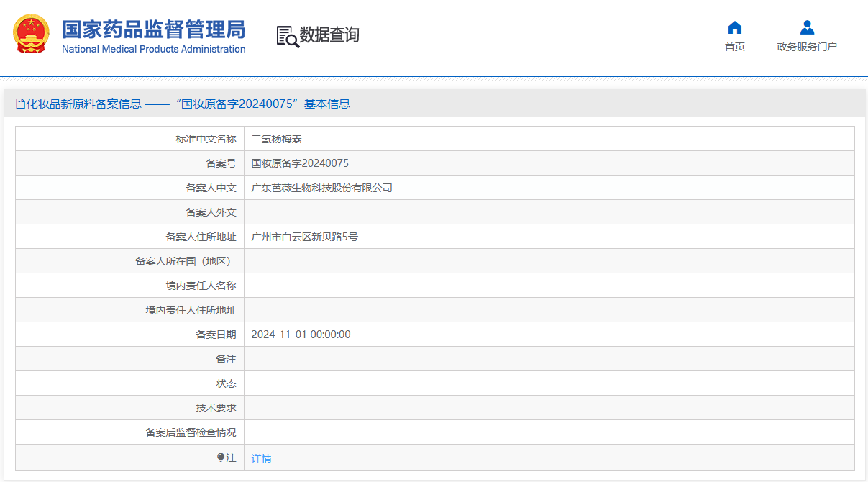Click the lightbulb icon beside 注
868x482 pixels.
221,458
